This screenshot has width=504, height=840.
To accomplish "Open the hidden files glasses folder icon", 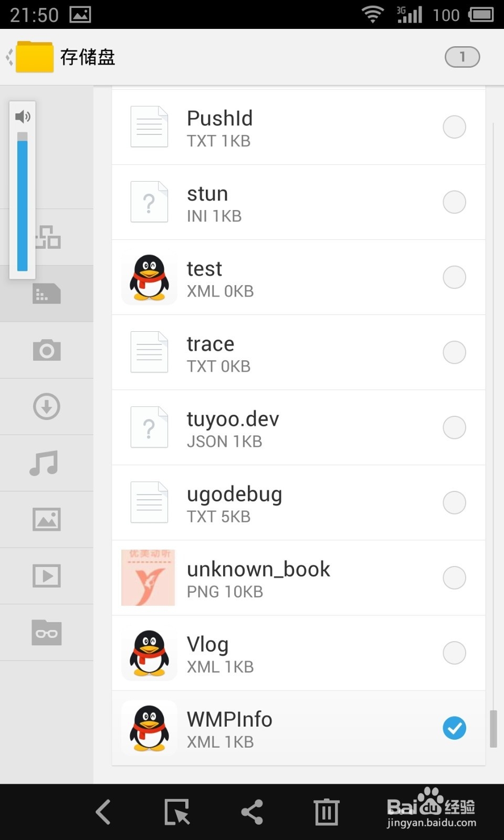I will click(x=47, y=632).
